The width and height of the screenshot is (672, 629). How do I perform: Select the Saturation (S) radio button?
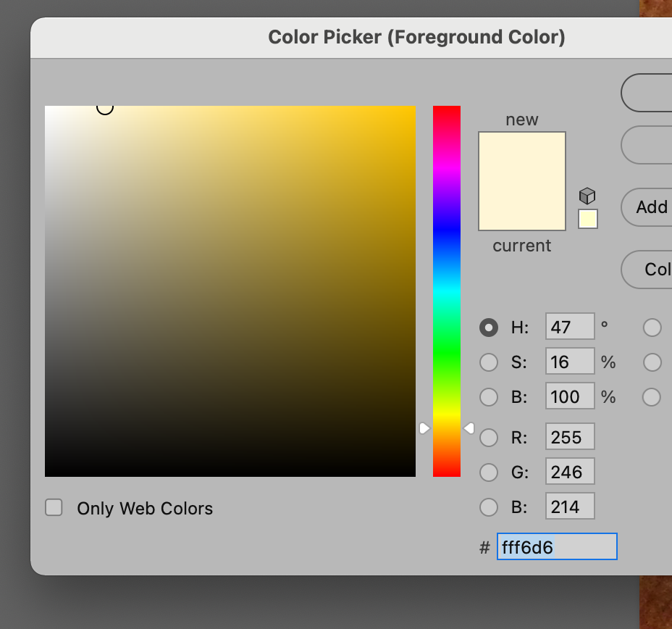(x=489, y=362)
